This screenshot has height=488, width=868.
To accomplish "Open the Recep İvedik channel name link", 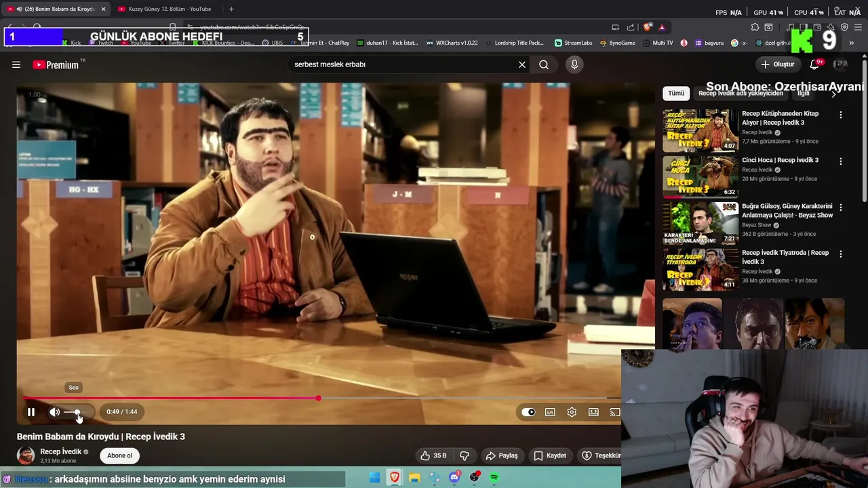I will coord(60,451).
